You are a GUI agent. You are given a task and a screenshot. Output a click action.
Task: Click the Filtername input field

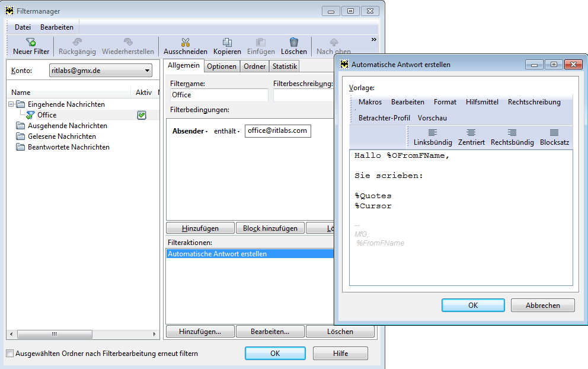pos(219,95)
